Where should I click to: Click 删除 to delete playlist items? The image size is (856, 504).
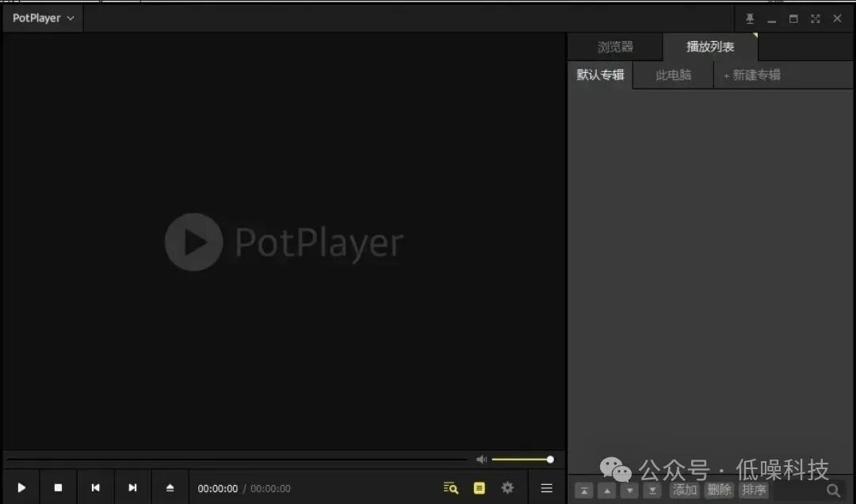tap(719, 491)
